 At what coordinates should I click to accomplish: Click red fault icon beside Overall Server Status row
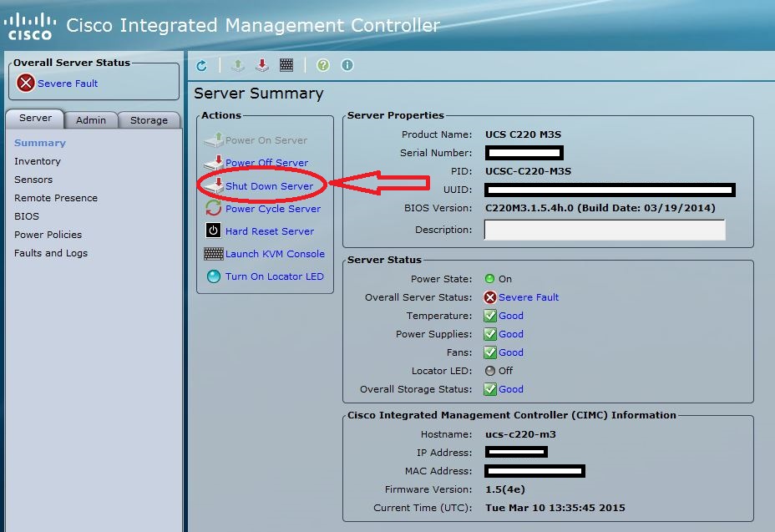point(490,297)
